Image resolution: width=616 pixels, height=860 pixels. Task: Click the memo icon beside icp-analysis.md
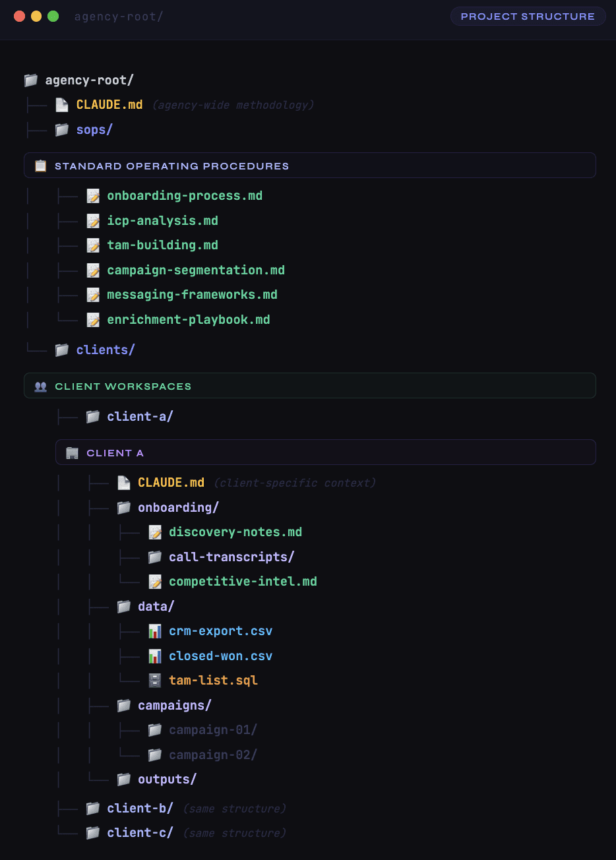pos(93,220)
